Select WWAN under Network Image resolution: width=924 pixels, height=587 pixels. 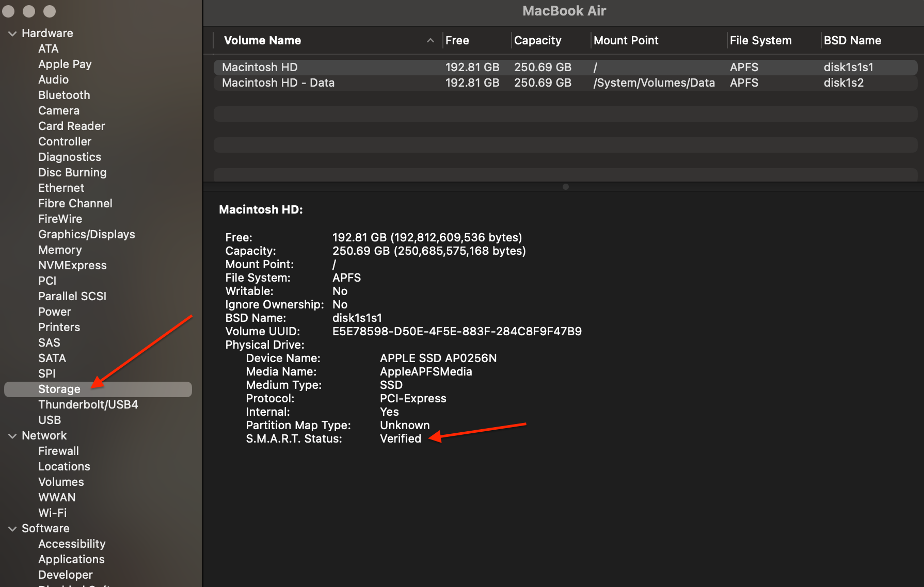(57, 497)
